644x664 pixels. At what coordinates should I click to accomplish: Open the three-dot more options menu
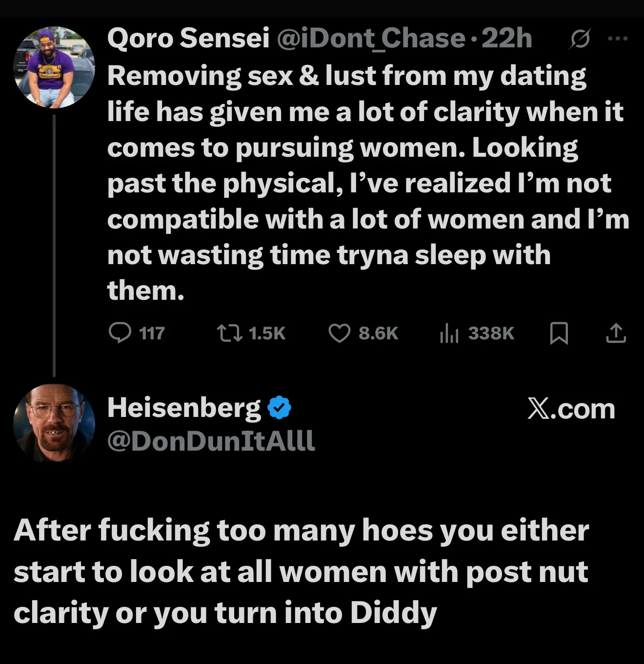(x=618, y=39)
